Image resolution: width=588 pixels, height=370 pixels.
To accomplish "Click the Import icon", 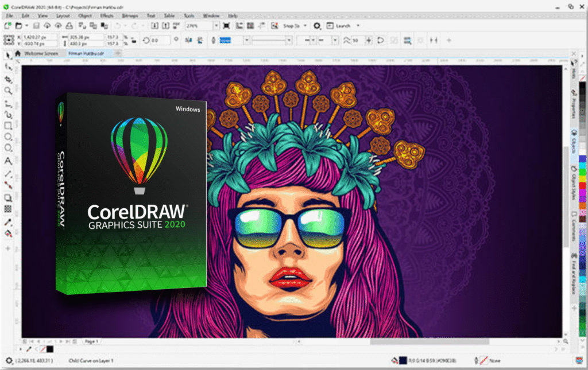I will tap(154, 25).
